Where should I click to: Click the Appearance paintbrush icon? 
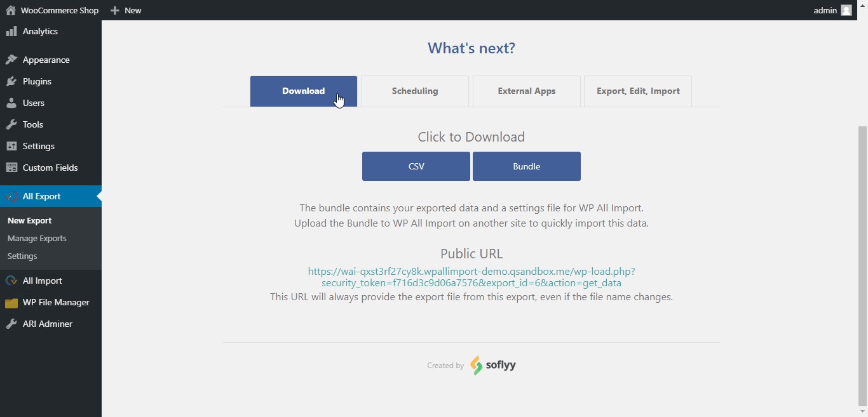(11, 60)
